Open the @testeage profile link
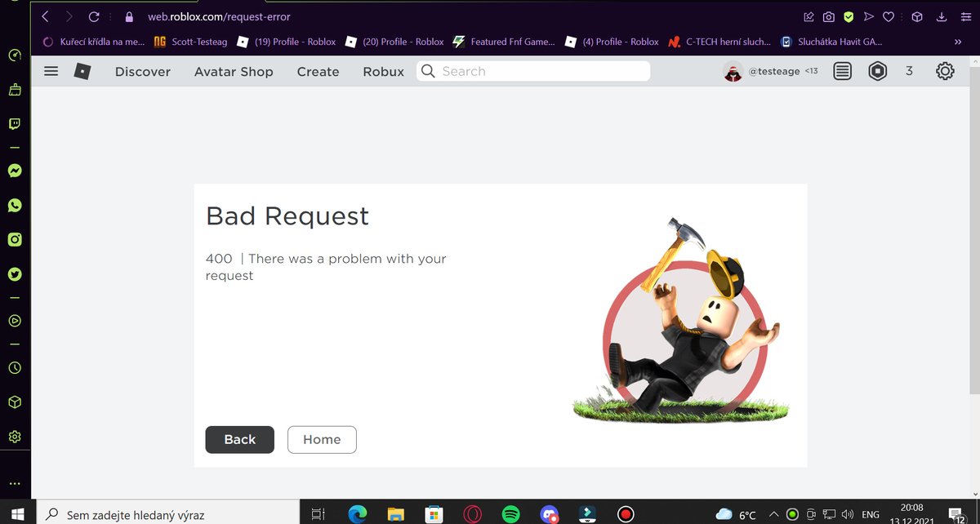Screen dimensions: 980x524 774,72
